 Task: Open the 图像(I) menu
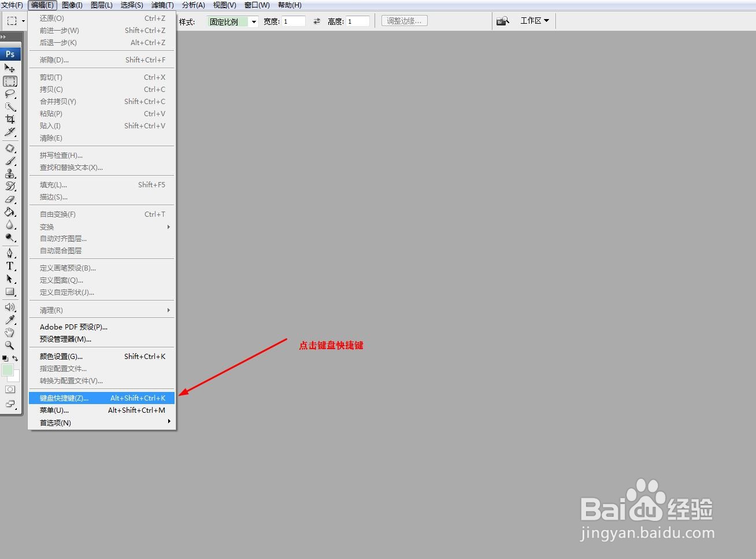pos(72,5)
